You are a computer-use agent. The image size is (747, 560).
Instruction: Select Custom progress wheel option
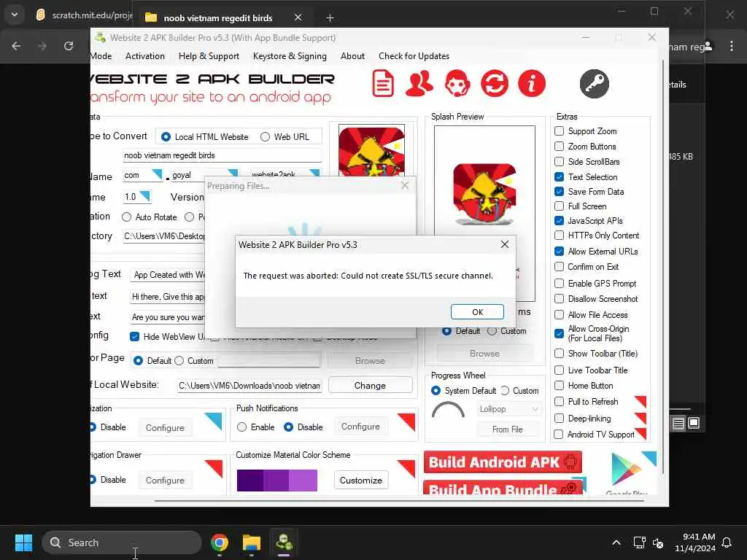(x=505, y=391)
